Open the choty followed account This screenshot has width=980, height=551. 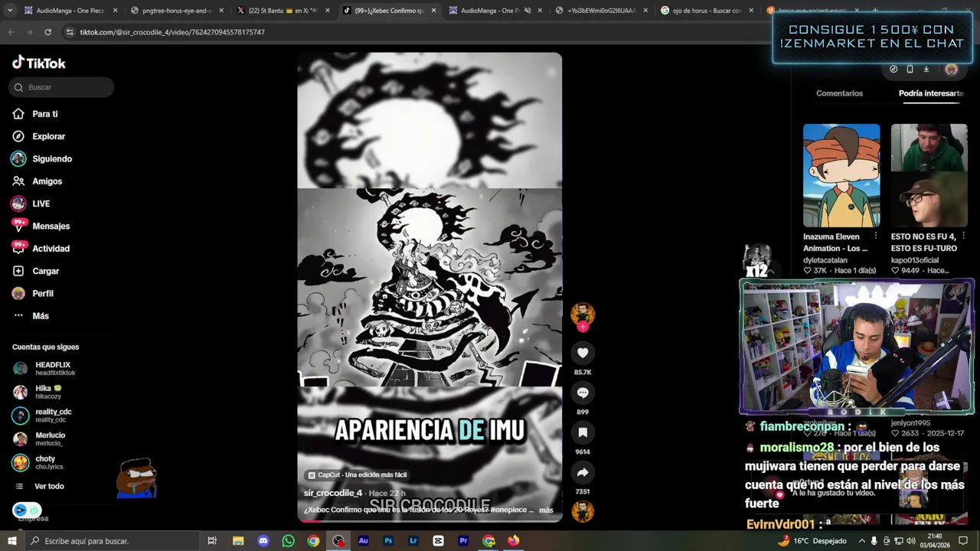[38, 463]
